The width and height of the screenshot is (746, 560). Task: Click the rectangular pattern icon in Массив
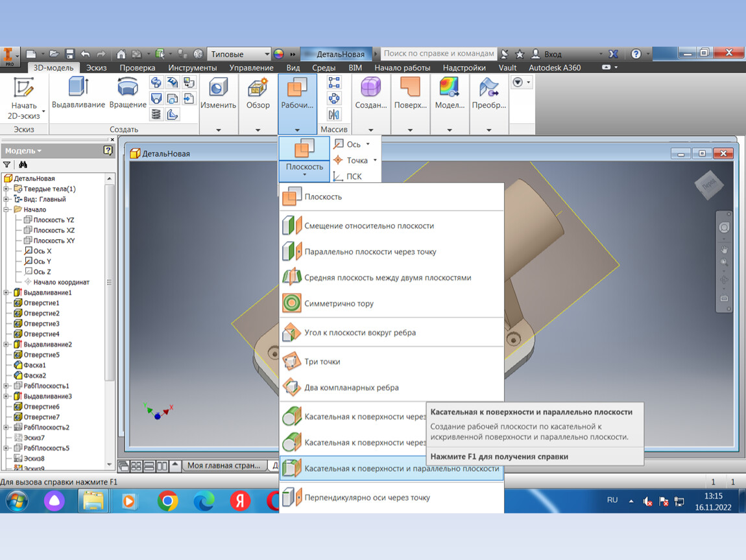[334, 82]
